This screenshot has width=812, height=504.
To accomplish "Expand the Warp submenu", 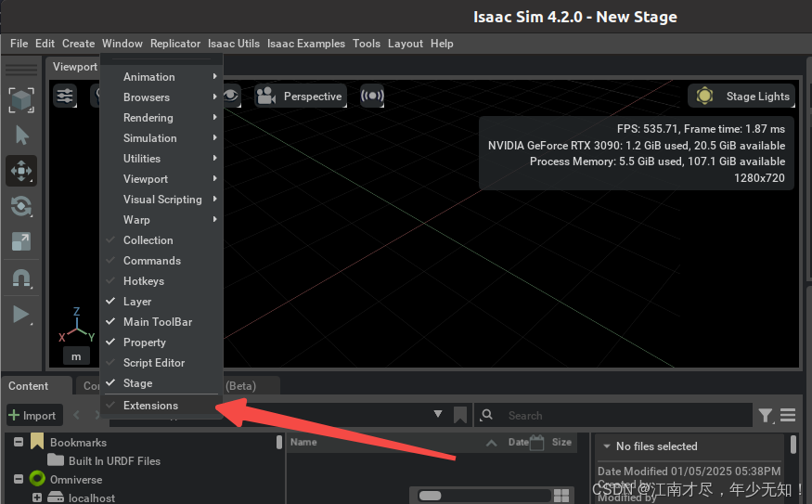I will 161,220.
